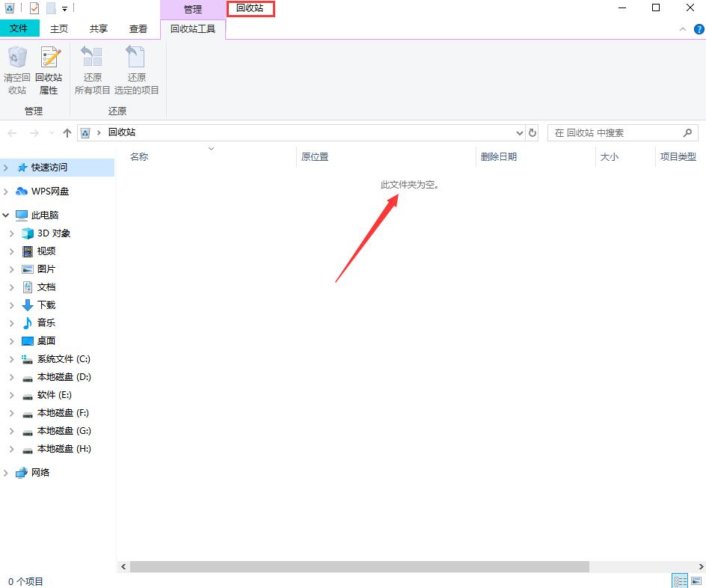The image size is (706, 588).
Task: Switch to the 查看 ribbon tab
Action: point(138,28)
